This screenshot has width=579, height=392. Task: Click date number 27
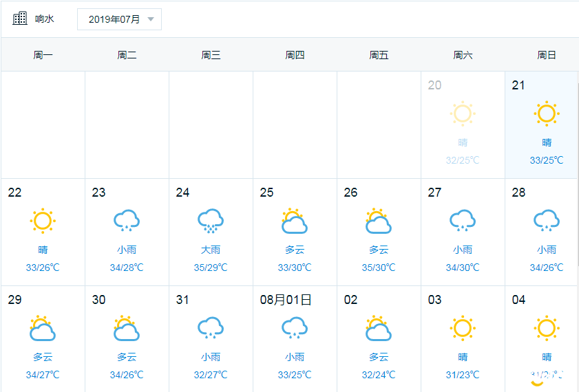pyautogui.click(x=434, y=193)
